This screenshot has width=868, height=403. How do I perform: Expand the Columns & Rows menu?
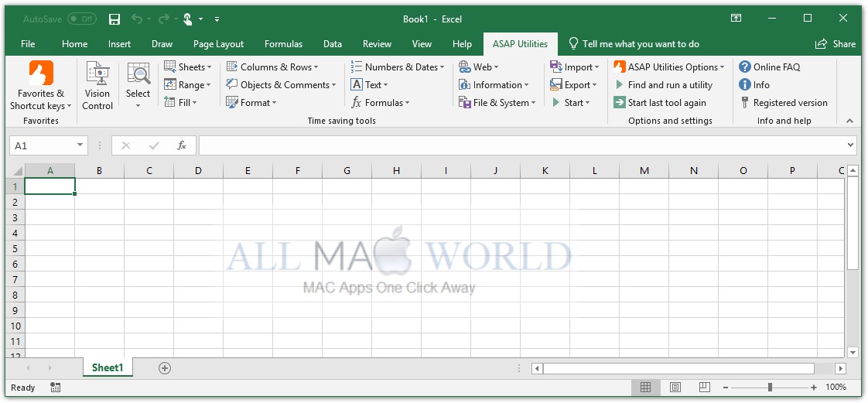[272, 67]
